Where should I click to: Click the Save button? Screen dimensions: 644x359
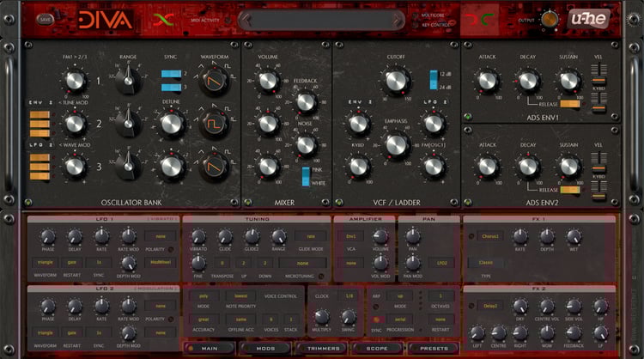tap(46, 19)
